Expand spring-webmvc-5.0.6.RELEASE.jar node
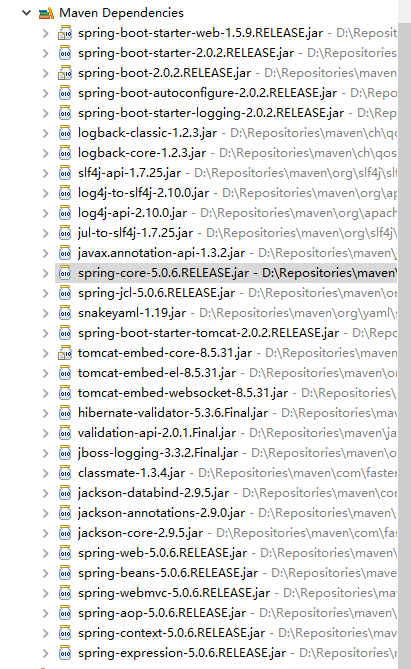 [46, 593]
